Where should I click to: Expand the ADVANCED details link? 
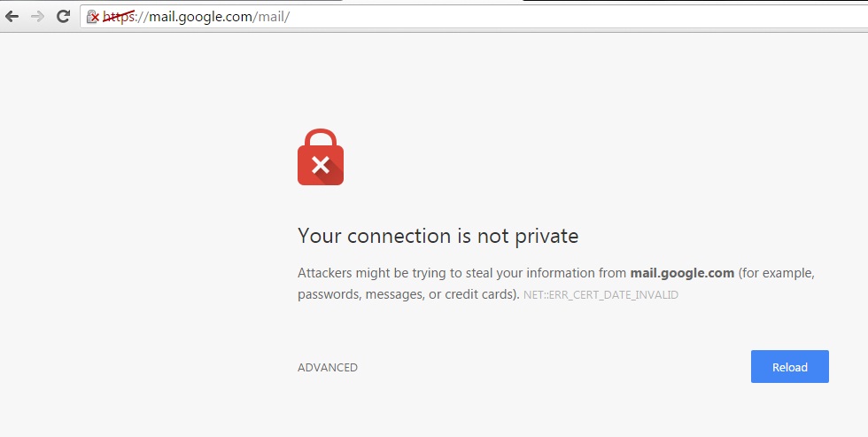click(328, 368)
